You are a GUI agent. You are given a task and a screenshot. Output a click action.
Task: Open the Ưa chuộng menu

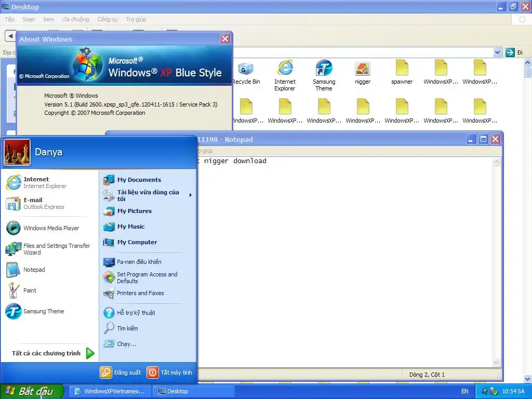75,19
